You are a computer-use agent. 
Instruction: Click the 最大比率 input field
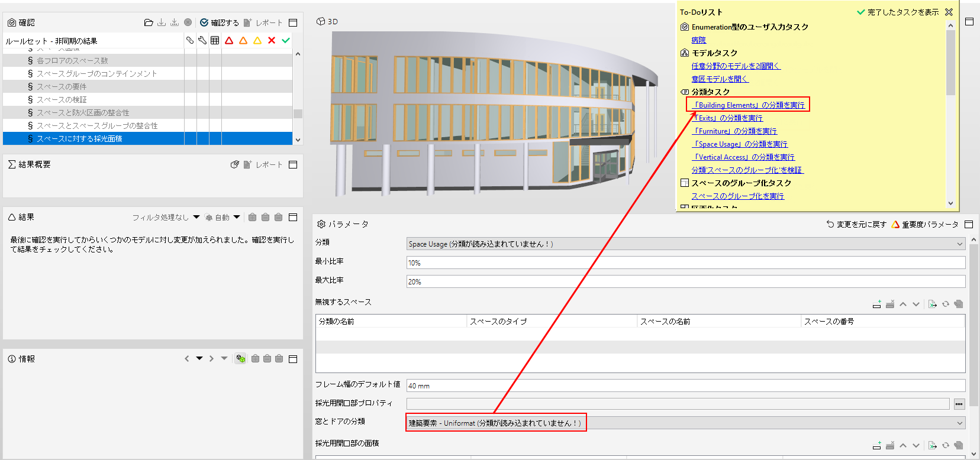point(686,281)
